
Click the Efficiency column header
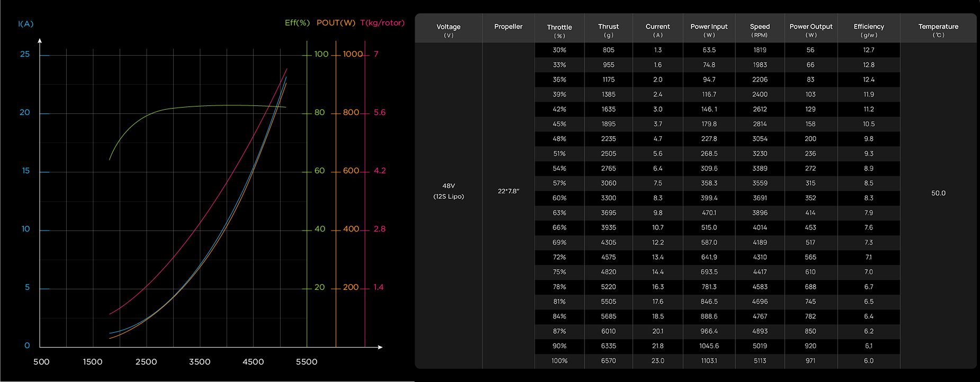click(868, 30)
